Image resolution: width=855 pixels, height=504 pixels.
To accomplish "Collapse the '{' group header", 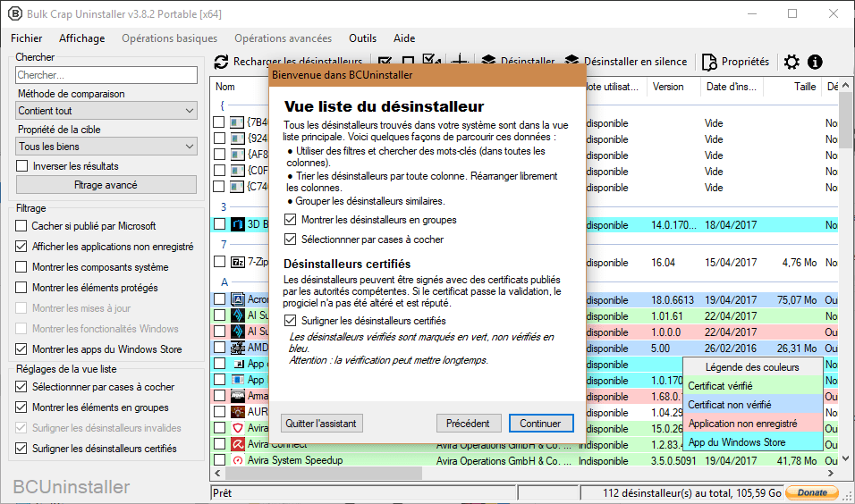I will (x=223, y=105).
